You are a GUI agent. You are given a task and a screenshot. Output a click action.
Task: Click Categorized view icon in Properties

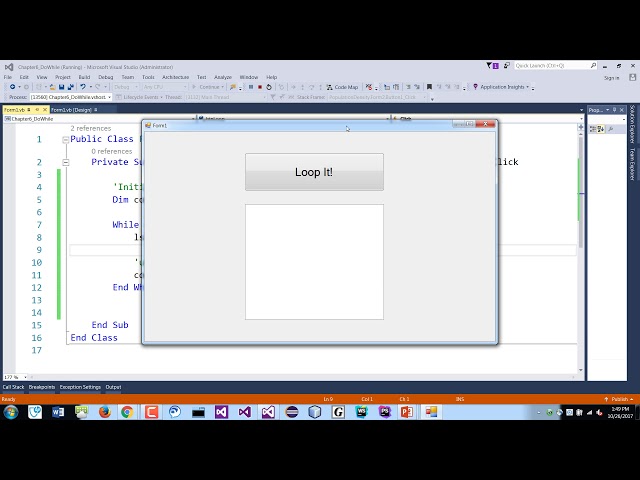[593, 129]
